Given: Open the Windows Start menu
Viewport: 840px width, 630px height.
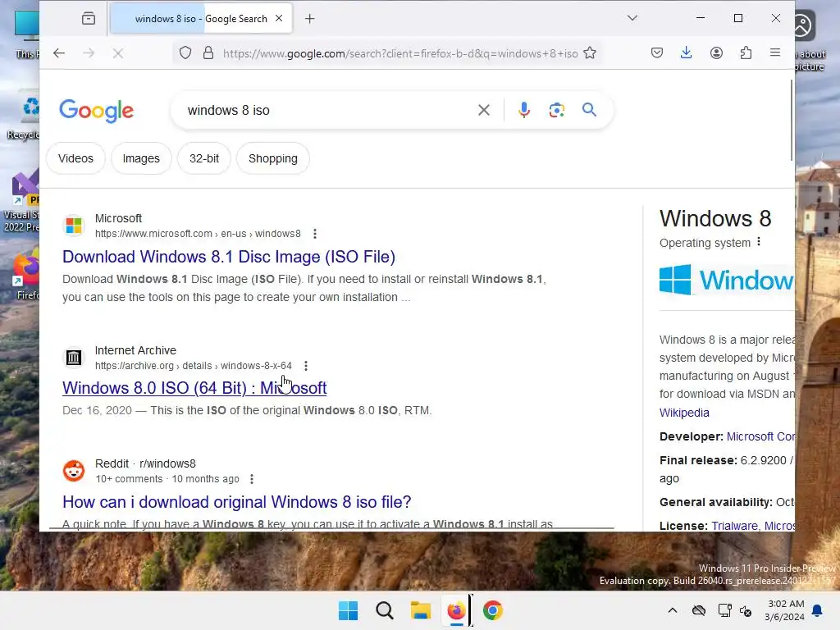Looking at the screenshot, I should [348, 610].
